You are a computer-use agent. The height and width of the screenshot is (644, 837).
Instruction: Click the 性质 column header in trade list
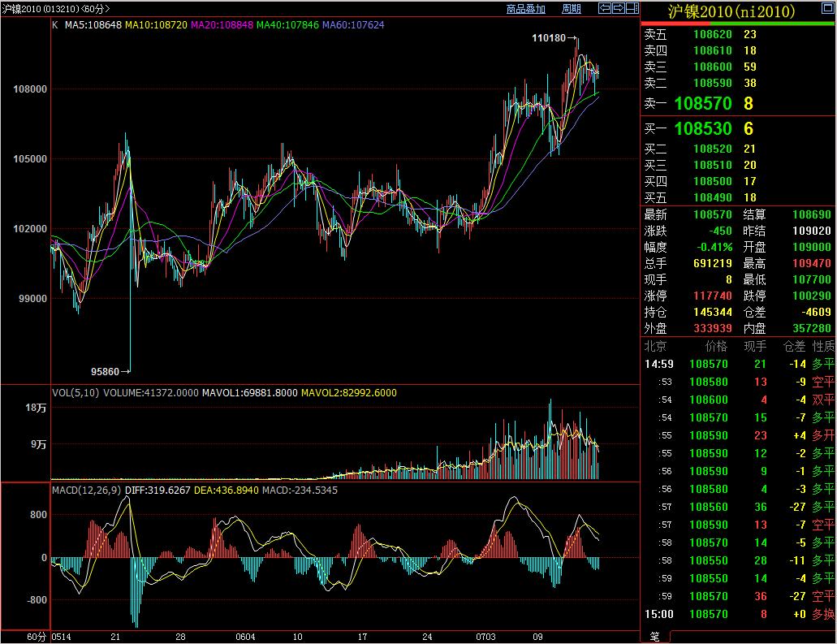[x=824, y=347]
